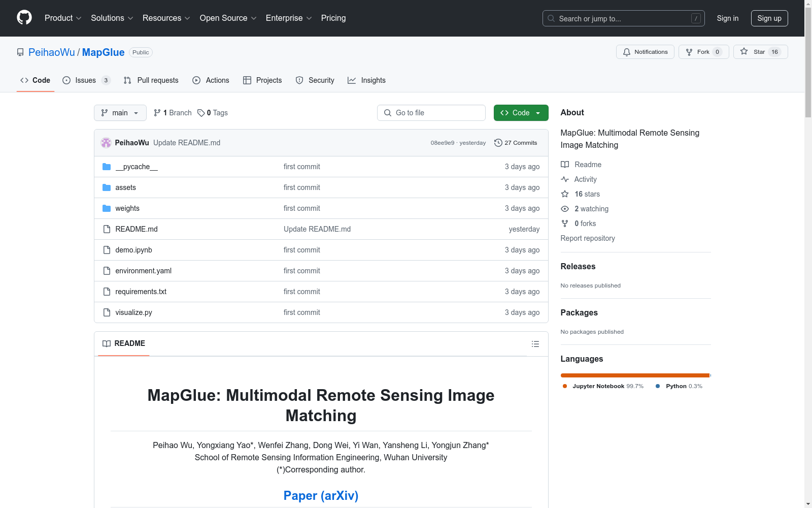The height and width of the screenshot is (508, 812).
Task: Switch to the Insights tab
Action: [x=366, y=80]
